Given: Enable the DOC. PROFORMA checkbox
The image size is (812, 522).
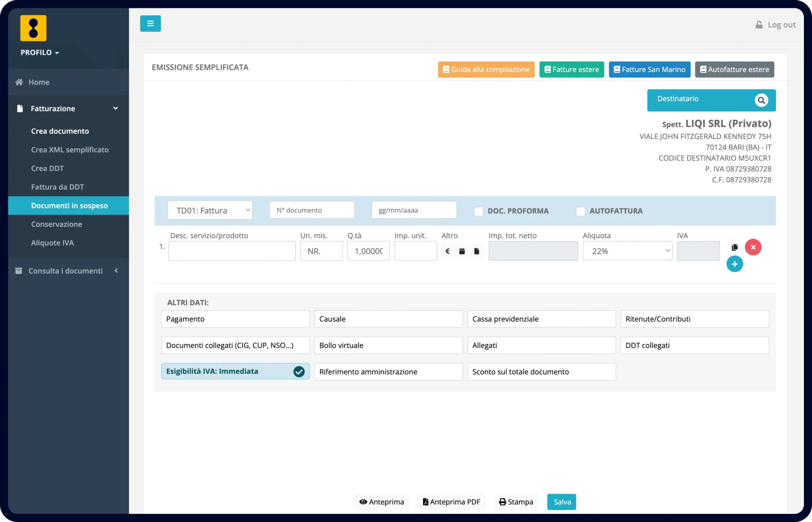Looking at the screenshot, I should tap(478, 211).
